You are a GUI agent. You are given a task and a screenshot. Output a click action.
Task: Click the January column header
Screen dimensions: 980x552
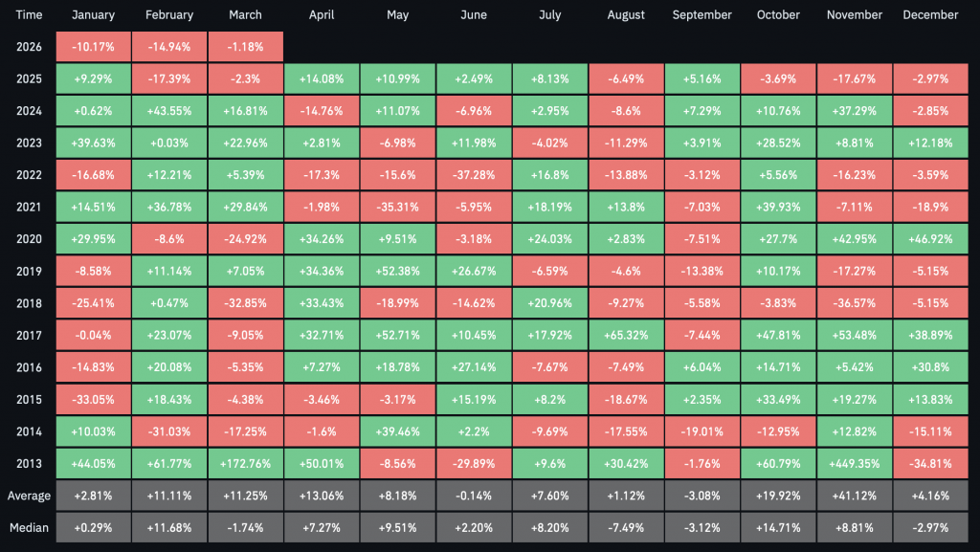(93, 15)
